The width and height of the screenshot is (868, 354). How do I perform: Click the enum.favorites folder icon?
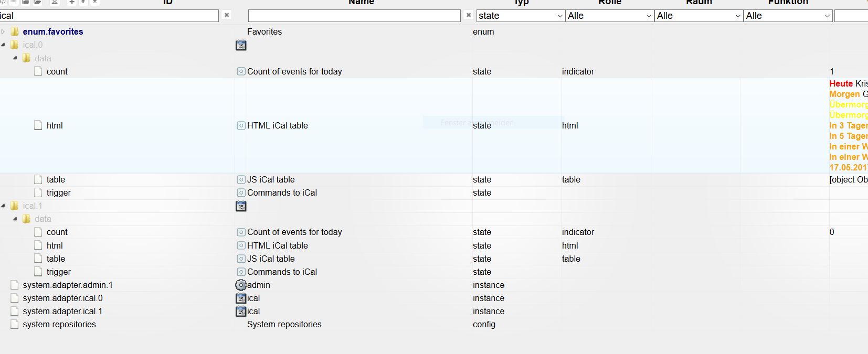pyautogui.click(x=15, y=31)
